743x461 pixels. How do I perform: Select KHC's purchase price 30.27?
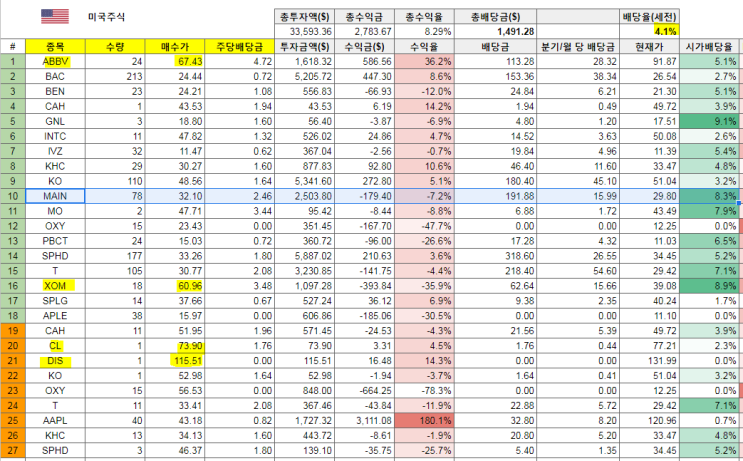175,166
